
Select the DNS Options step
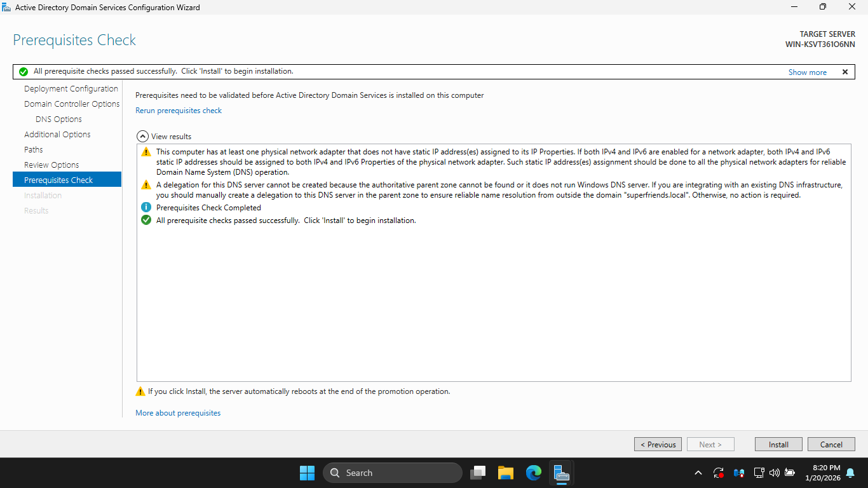(58, 119)
